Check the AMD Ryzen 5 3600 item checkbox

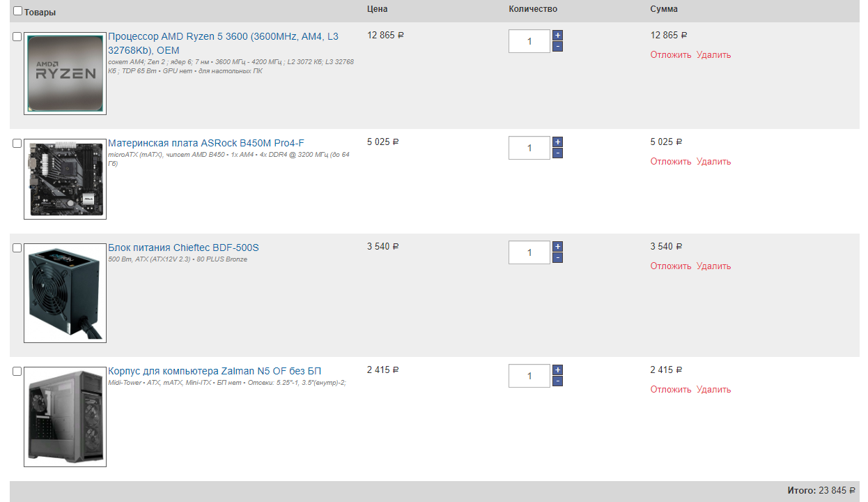pos(17,37)
